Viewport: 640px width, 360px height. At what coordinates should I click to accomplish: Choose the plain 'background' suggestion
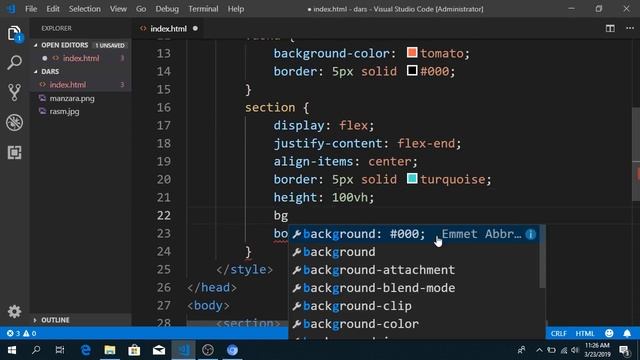(414, 252)
